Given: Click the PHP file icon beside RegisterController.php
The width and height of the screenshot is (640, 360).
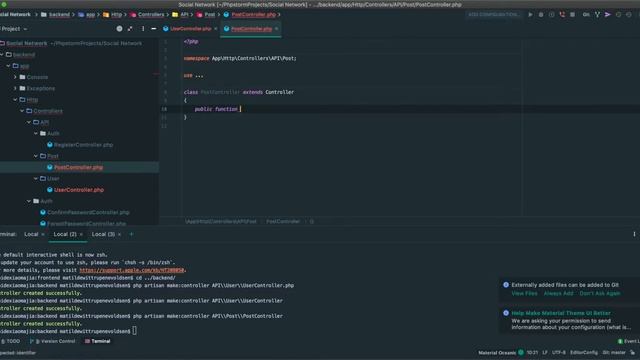Looking at the screenshot, I should tap(50, 144).
